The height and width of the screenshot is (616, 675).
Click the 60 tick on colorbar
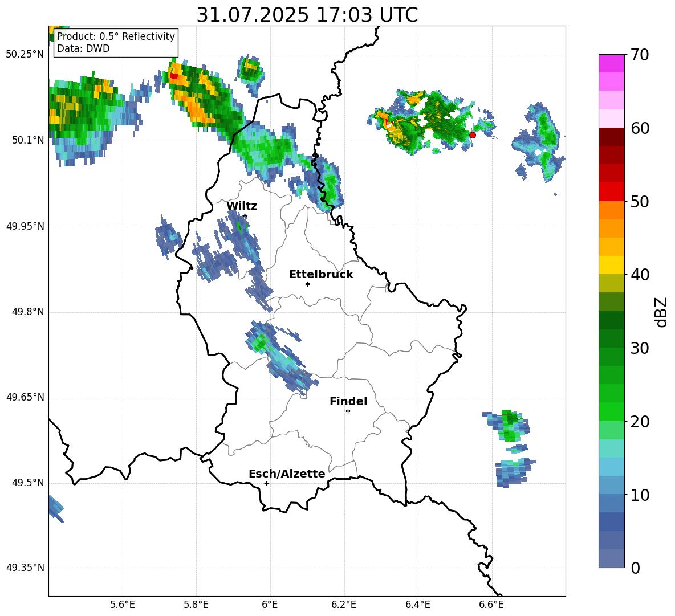pyautogui.click(x=639, y=128)
